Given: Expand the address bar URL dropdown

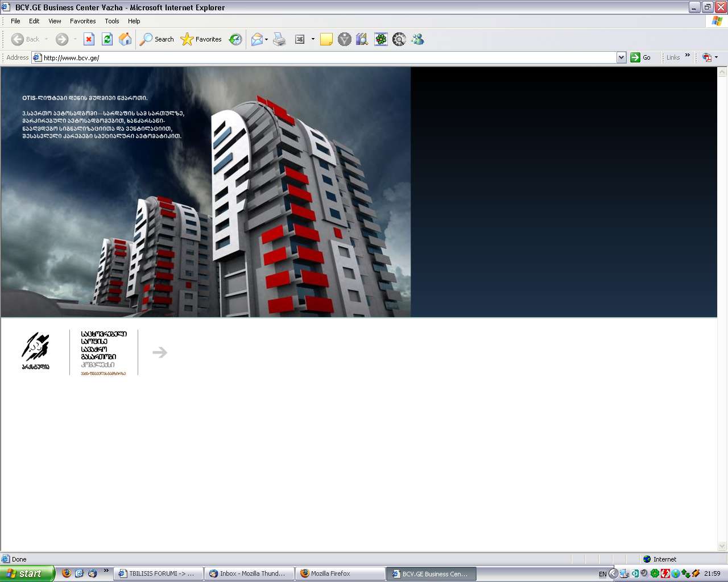Looking at the screenshot, I should coord(621,57).
